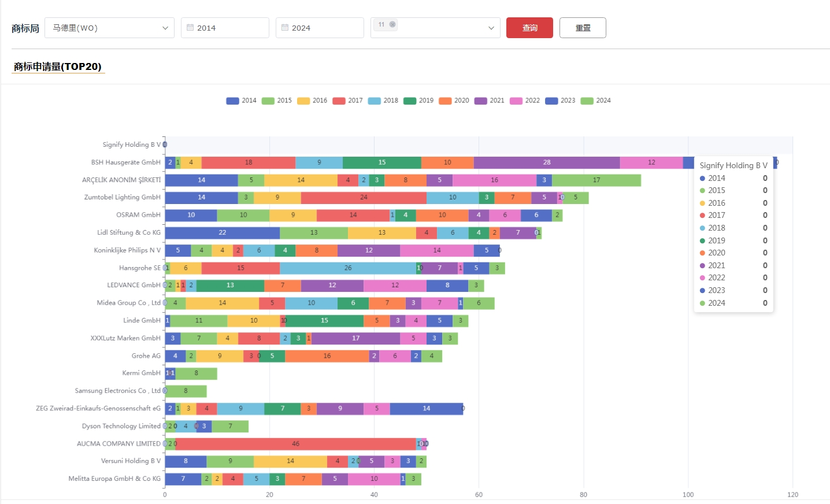Click the 2021 purple legend marker
This screenshot has width=830, height=504.
480,101
